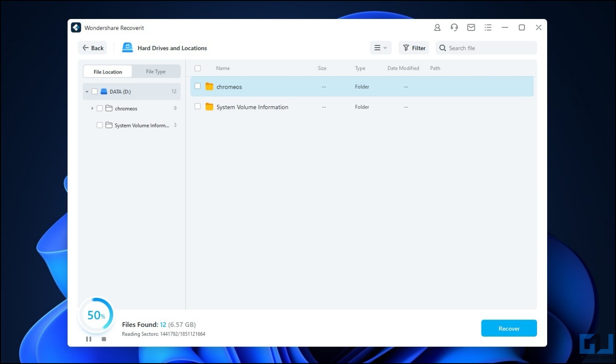Select chromeos label in tree
This screenshot has width=616, height=364.
pyautogui.click(x=126, y=108)
